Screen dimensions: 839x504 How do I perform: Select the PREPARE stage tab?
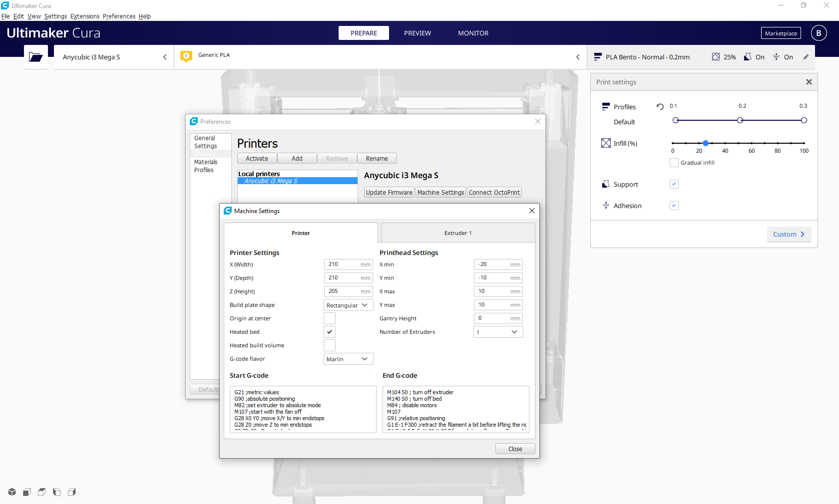point(364,33)
